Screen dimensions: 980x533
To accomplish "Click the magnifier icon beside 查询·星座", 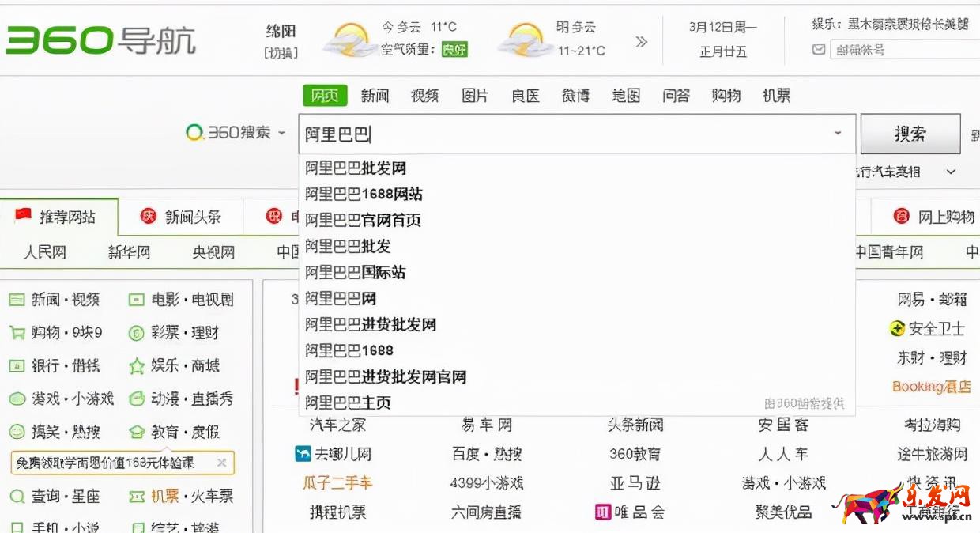I will pyautogui.click(x=17, y=497).
